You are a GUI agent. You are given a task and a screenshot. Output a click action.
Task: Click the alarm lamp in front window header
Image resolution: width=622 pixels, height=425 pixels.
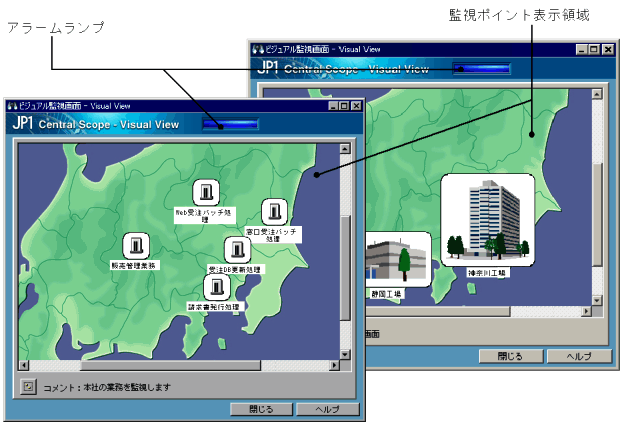tap(230, 124)
